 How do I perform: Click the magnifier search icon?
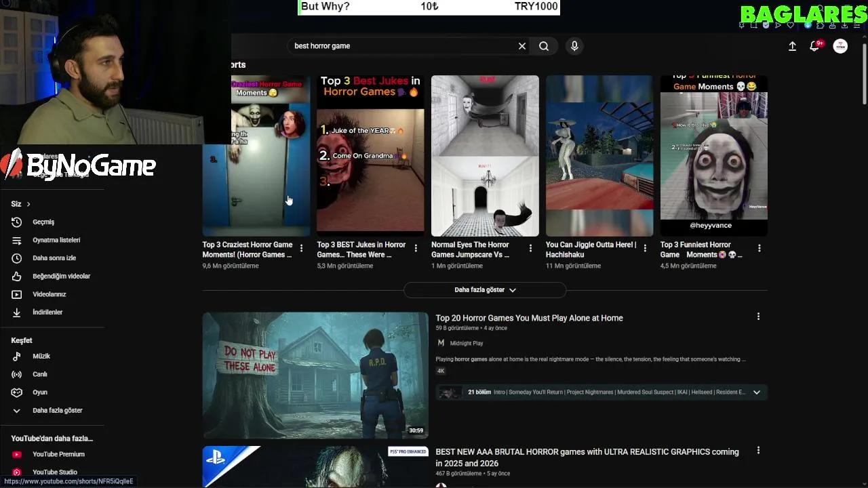tap(544, 46)
